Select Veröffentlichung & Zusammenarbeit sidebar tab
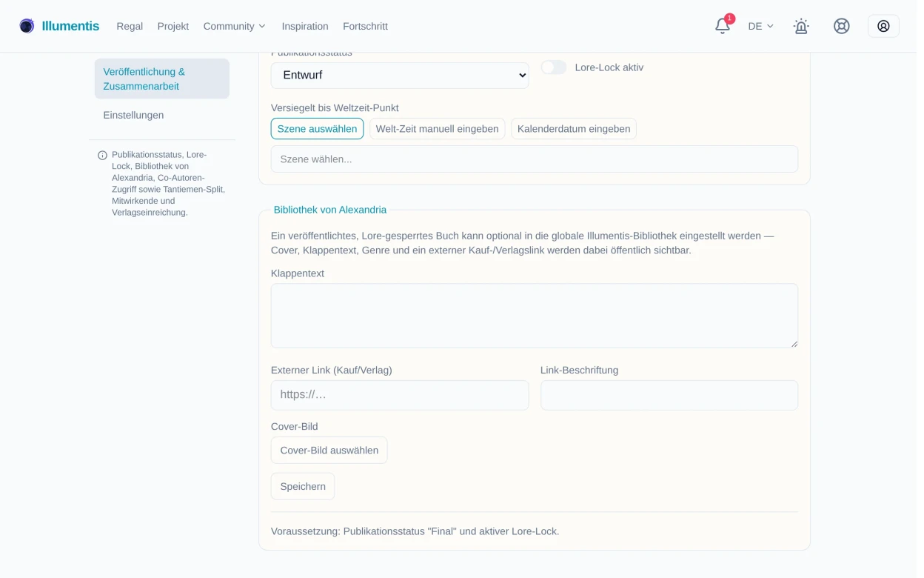Image resolution: width=924 pixels, height=578 pixels. [x=162, y=79]
